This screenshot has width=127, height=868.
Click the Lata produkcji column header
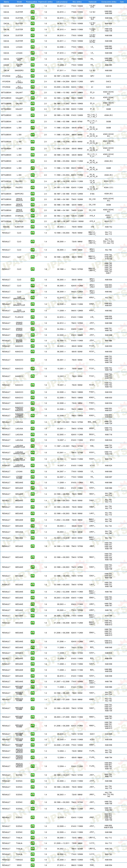(x=62, y=2)
